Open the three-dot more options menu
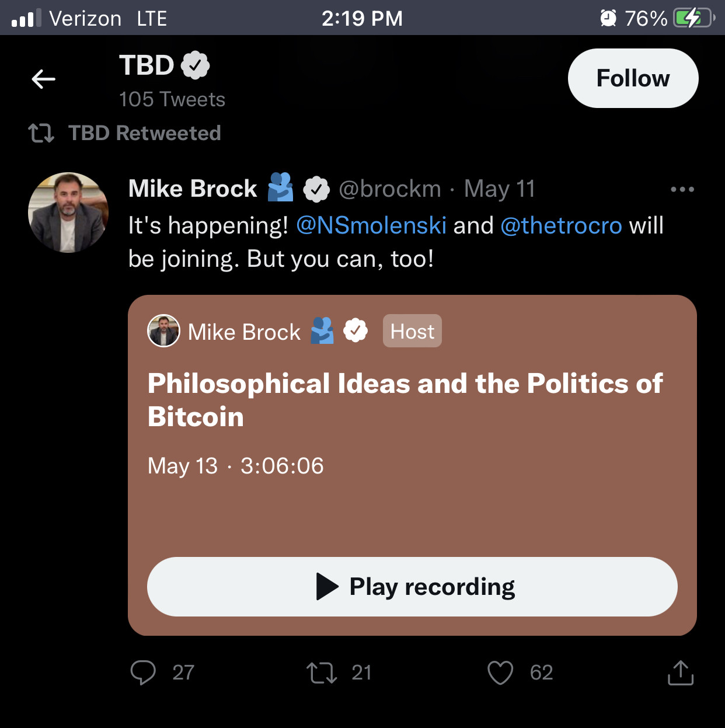725x728 pixels. click(x=682, y=189)
